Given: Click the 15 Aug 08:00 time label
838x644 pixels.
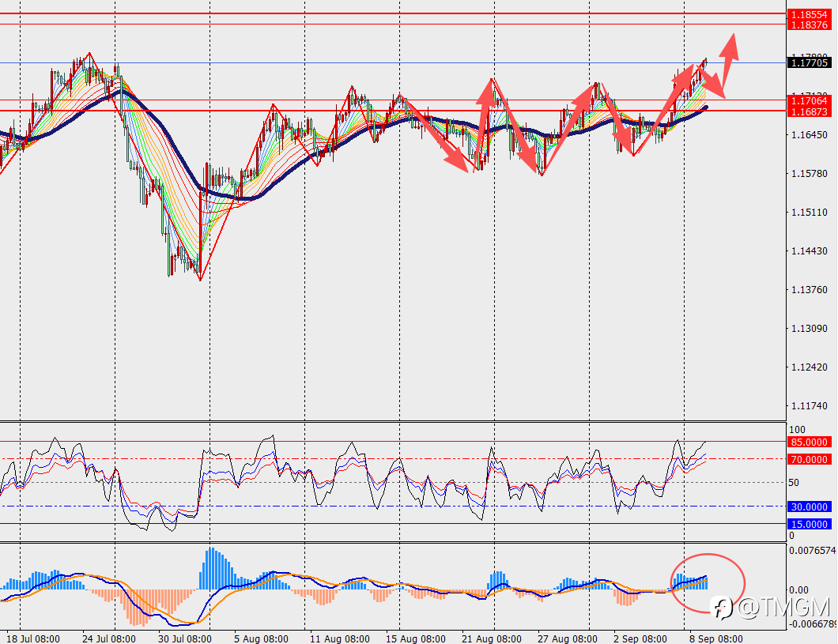Looking at the screenshot, I should coord(415,638).
